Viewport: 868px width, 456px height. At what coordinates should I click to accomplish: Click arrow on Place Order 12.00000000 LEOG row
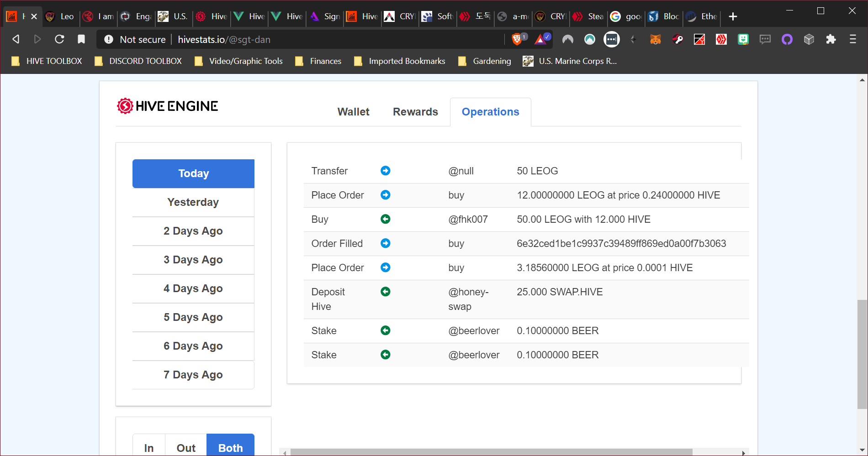(x=386, y=195)
